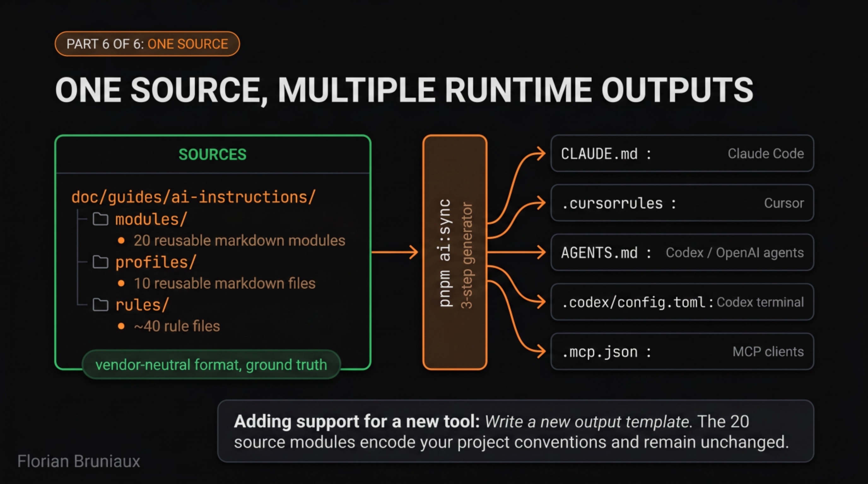868x484 pixels.
Task: Click the 'MCP clients' label
Action: 768,351
